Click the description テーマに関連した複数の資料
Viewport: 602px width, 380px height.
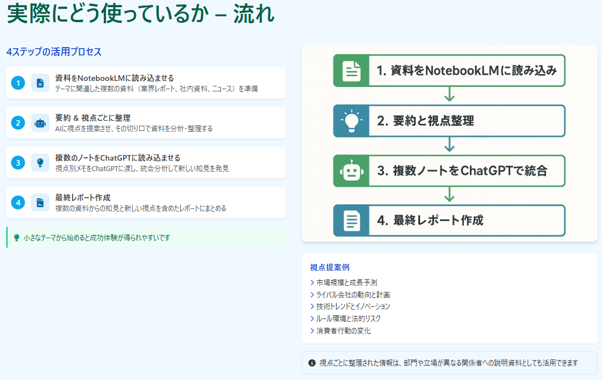pos(156,89)
